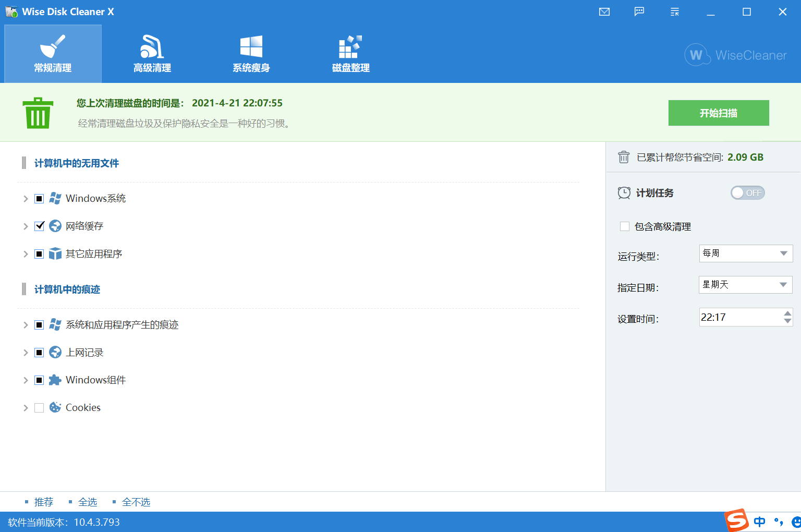Click the Sogou input icon in status bar
This screenshot has height=532, width=801.
coord(737,521)
